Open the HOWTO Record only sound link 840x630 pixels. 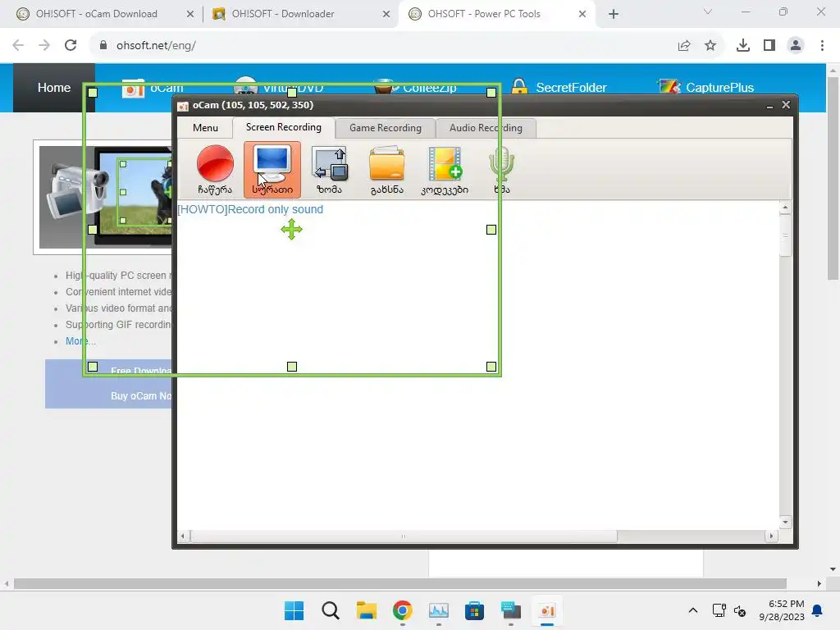[250, 209]
